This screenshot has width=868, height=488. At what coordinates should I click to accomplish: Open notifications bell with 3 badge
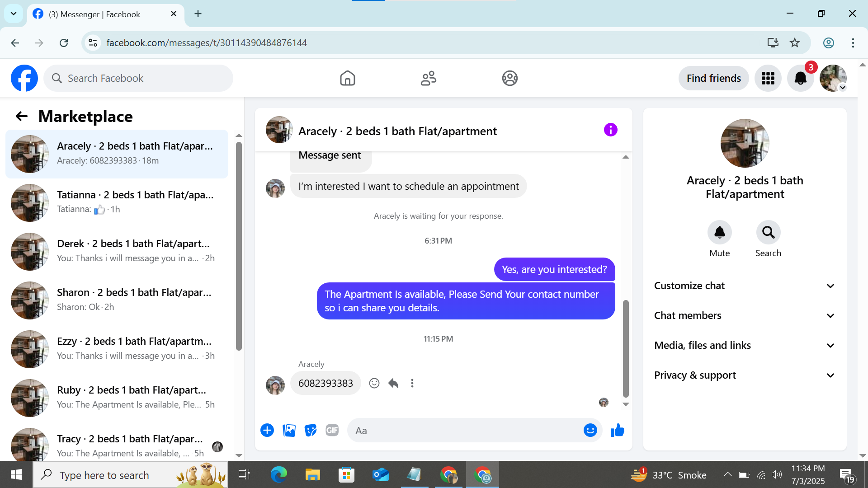(800, 78)
